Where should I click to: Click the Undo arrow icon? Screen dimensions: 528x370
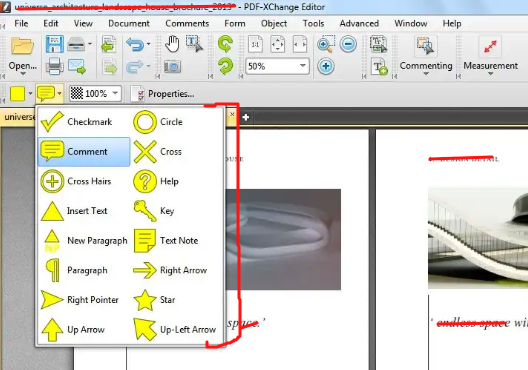click(x=135, y=44)
